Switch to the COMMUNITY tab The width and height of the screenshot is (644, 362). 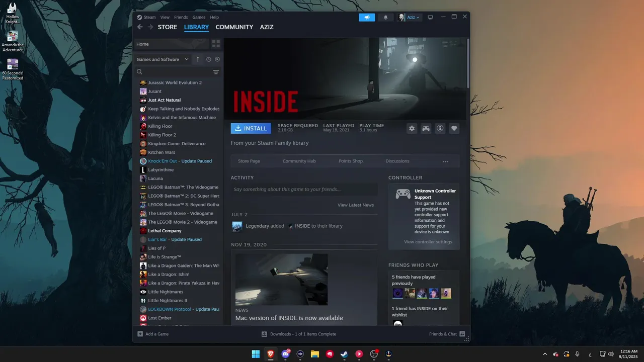click(x=234, y=27)
